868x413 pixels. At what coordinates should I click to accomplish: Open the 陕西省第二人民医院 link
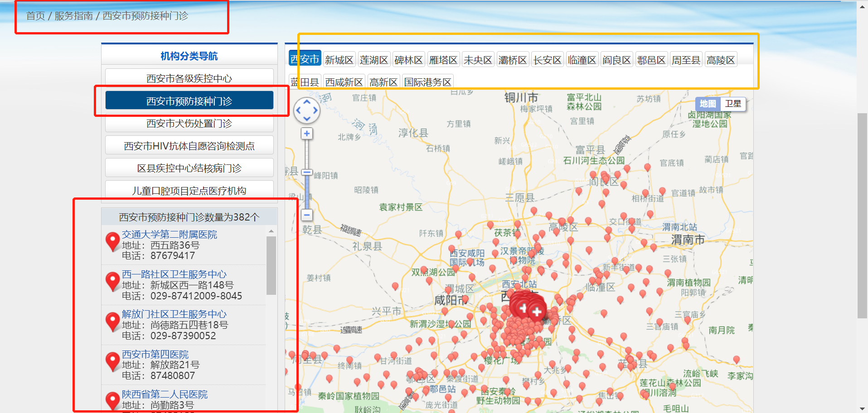(x=165, y=394)
